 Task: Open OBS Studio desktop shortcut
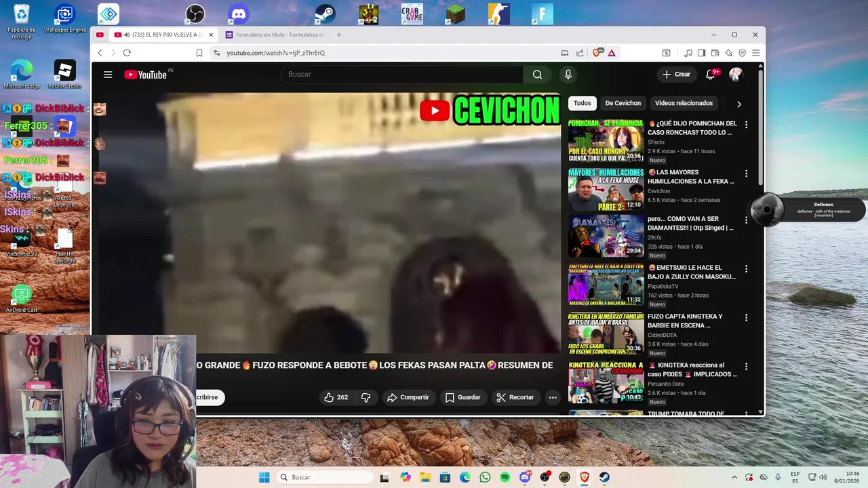click(x=195, y=14)
